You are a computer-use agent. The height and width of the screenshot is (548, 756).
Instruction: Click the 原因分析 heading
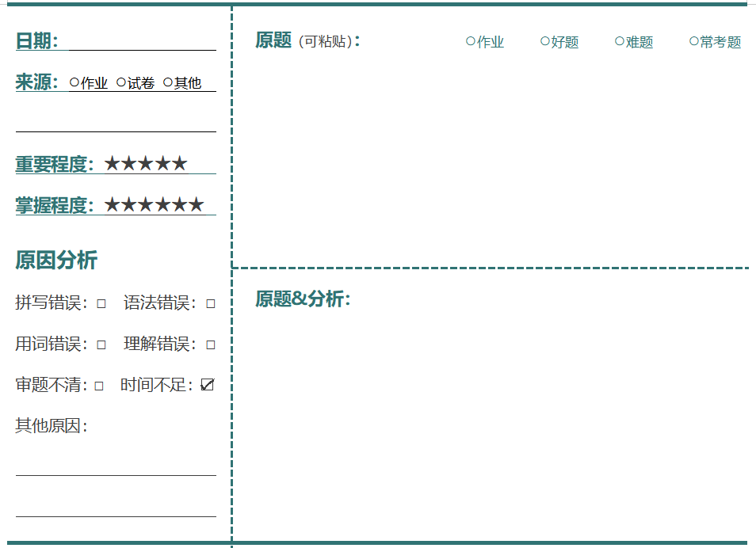click(x=56, y=261)
